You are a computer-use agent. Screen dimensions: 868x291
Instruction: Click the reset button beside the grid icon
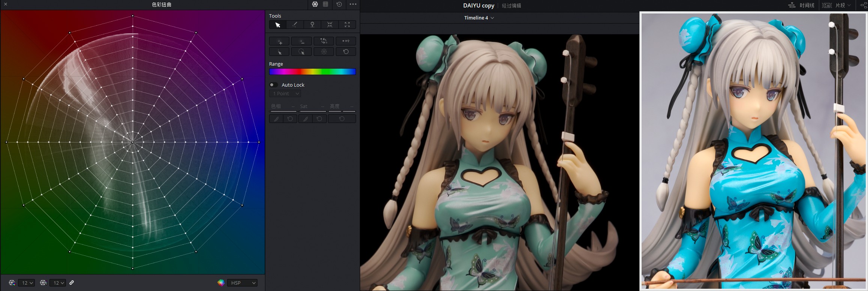click(346, 52)
